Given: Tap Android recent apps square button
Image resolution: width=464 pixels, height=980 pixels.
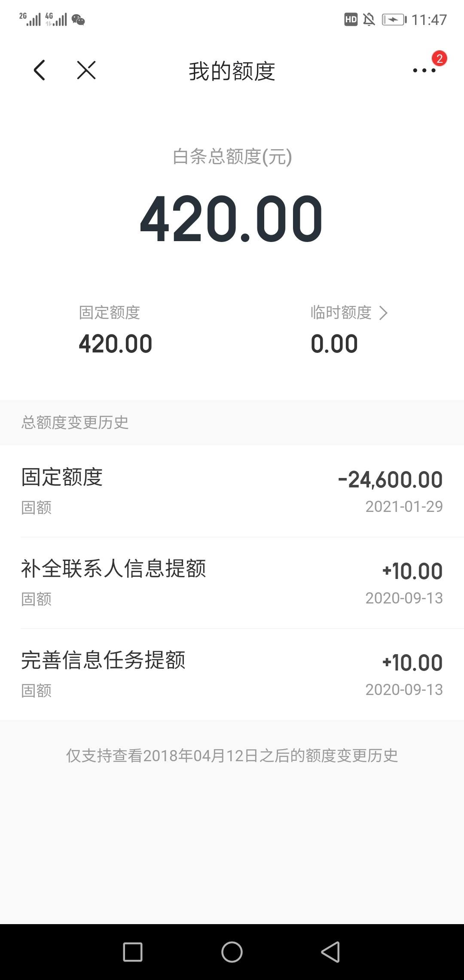Looking at the screenshot, I should (x=133, y=952).
